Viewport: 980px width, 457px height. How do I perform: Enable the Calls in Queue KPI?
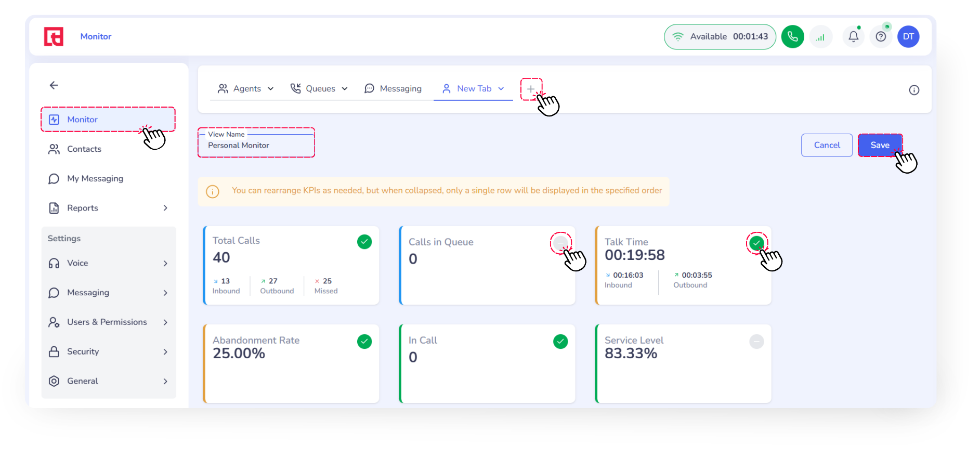point(560,242)
